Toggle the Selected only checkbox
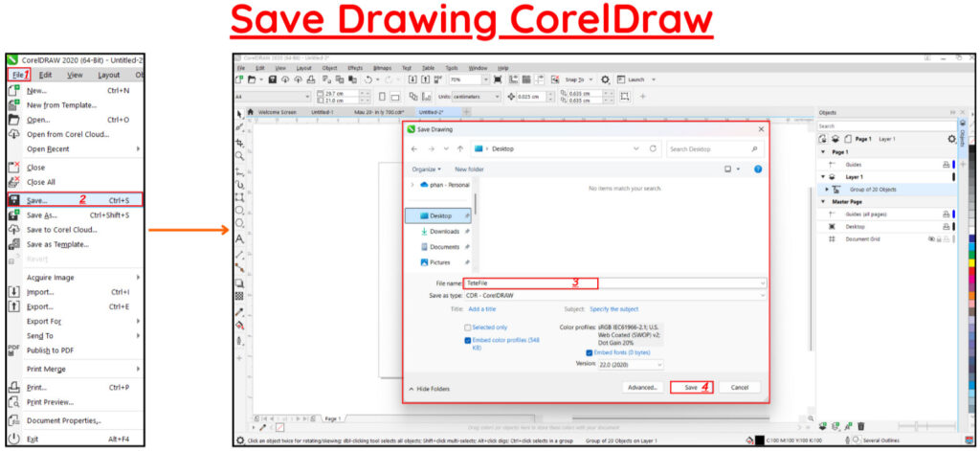980x451 pixels. pyautogui.click(x=467, y=327)
